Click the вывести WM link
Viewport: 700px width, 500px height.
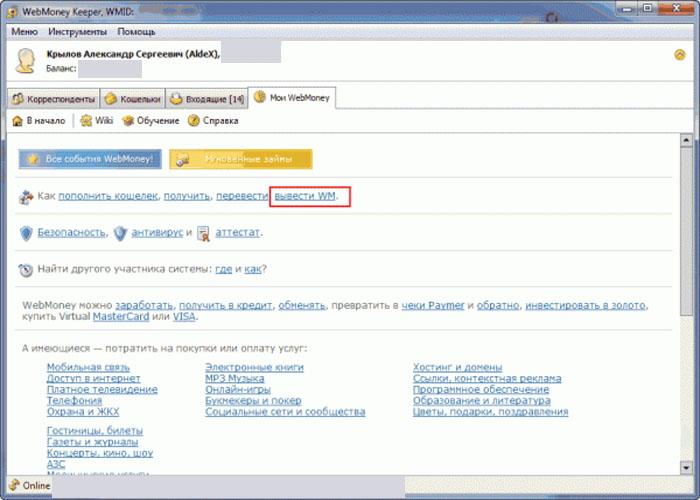305,196
